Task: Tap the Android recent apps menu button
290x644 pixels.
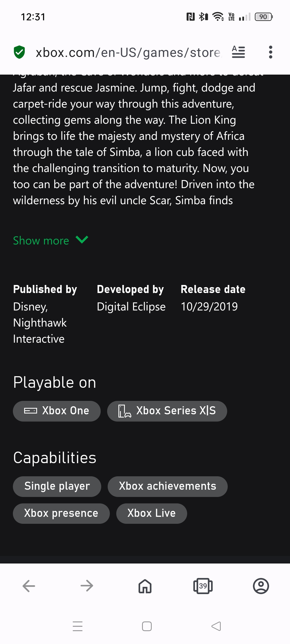Action: [x=78, y=626]
